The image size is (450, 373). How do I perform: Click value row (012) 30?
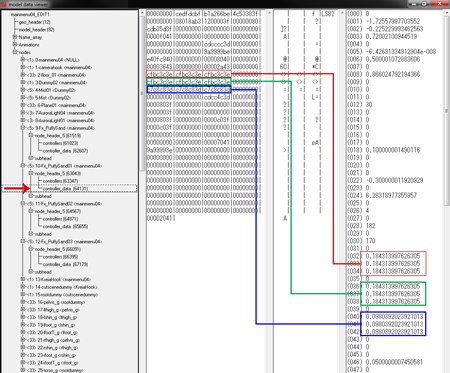tap(360, 105)
